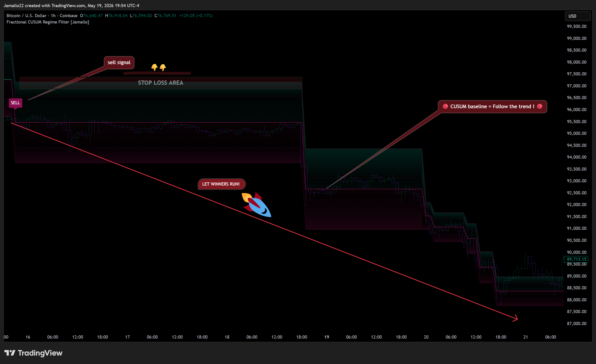
Task: Click the Bitcoin / U.S. Dollar symbol title
Action: click(42, 16)
